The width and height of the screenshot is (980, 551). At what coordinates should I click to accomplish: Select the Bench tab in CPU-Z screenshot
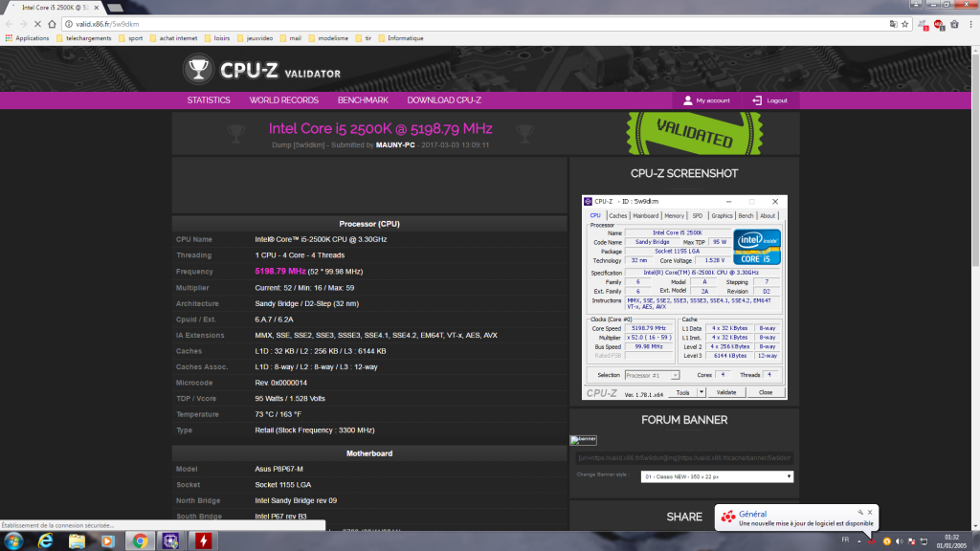click(746, 215)
